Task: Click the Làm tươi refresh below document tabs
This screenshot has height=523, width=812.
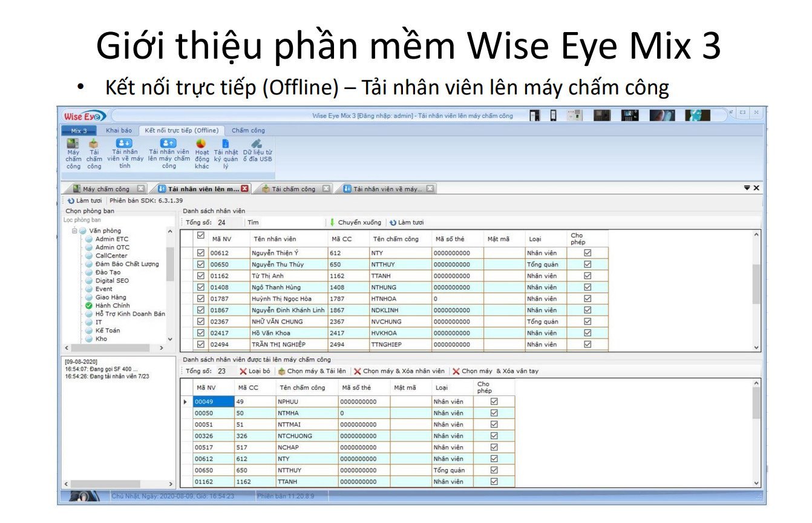Action: coord(85,200)
